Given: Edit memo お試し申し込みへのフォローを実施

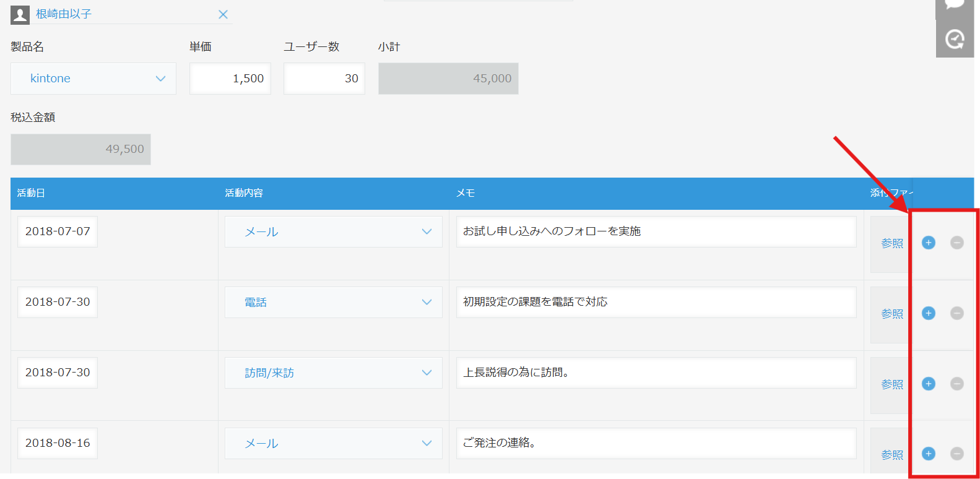Looking at the screenshot, I should pos(656,231).
